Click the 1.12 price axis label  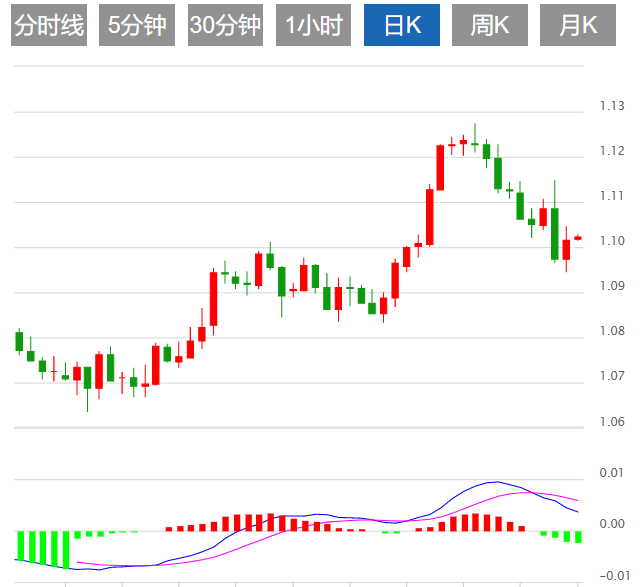pos(612,151)
